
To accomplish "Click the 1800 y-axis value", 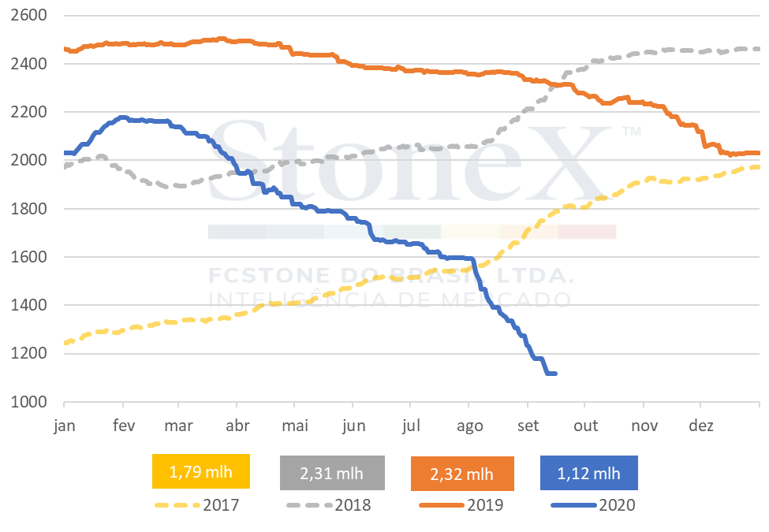I will [28, 209].
